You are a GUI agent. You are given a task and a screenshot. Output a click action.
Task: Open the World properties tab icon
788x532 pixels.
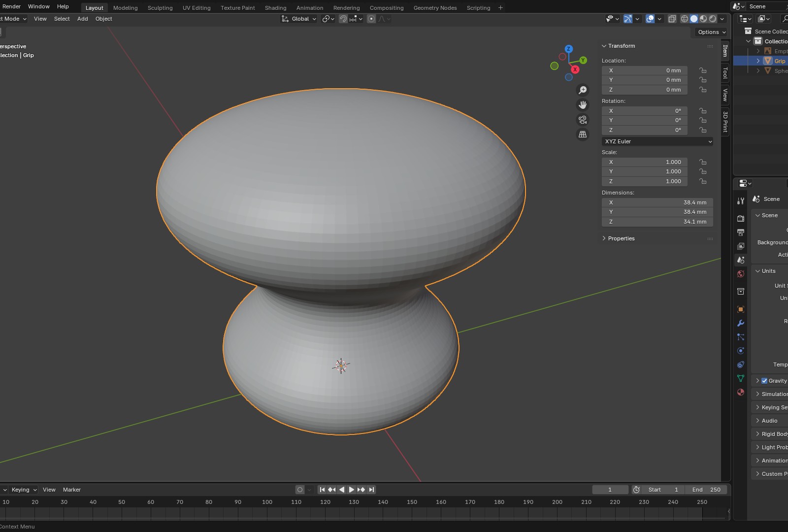[x=741, y=273]
